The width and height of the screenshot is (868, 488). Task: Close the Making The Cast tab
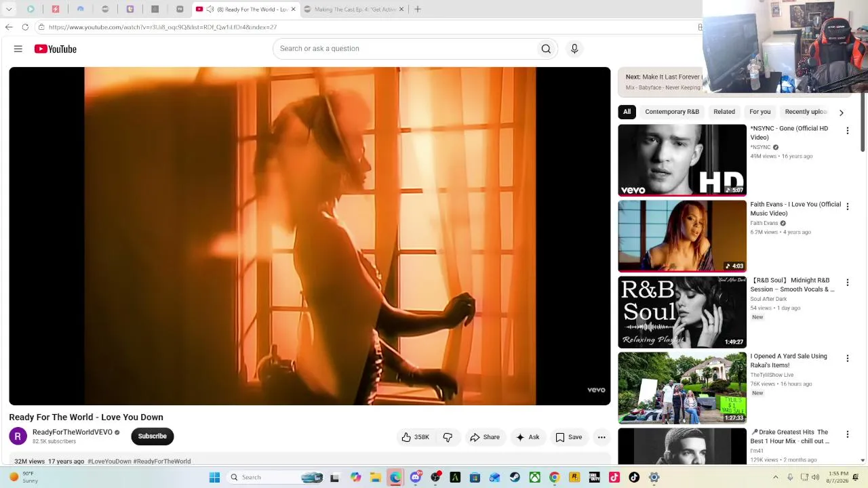[x=401, y=9]
